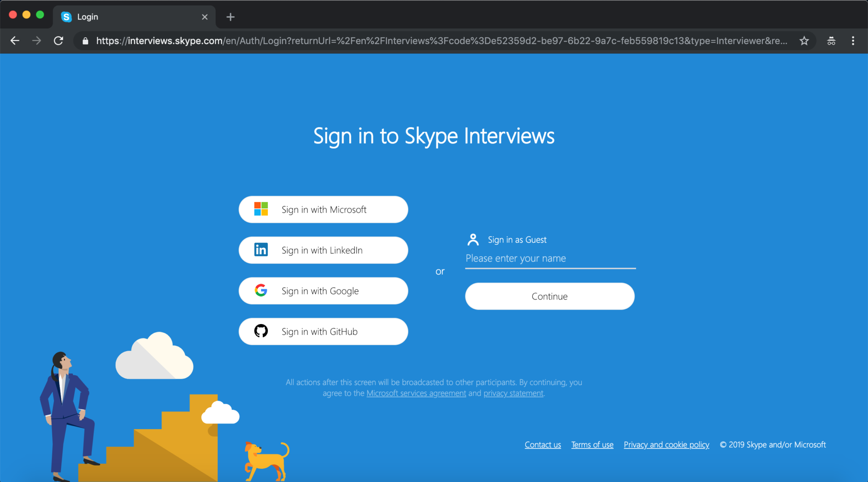Click the padlock site security icon
The image size is (868, 482).
[x=85, y=41]
